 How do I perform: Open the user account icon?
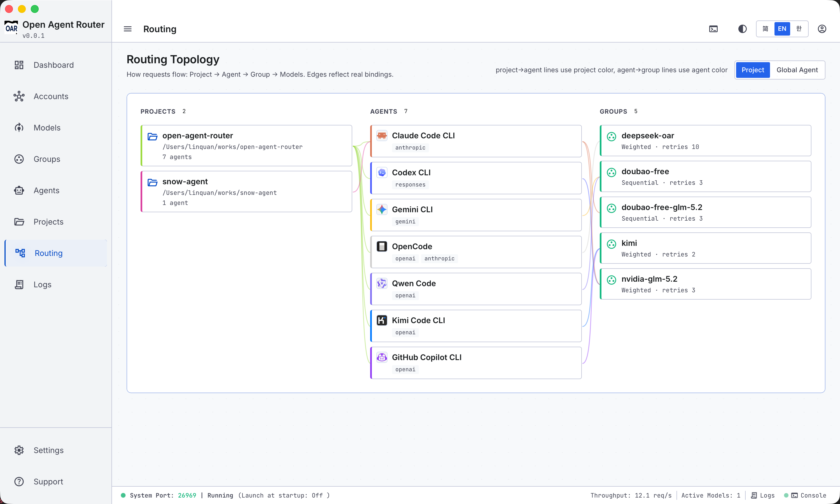pyautogui.click(x=822, y=29)
